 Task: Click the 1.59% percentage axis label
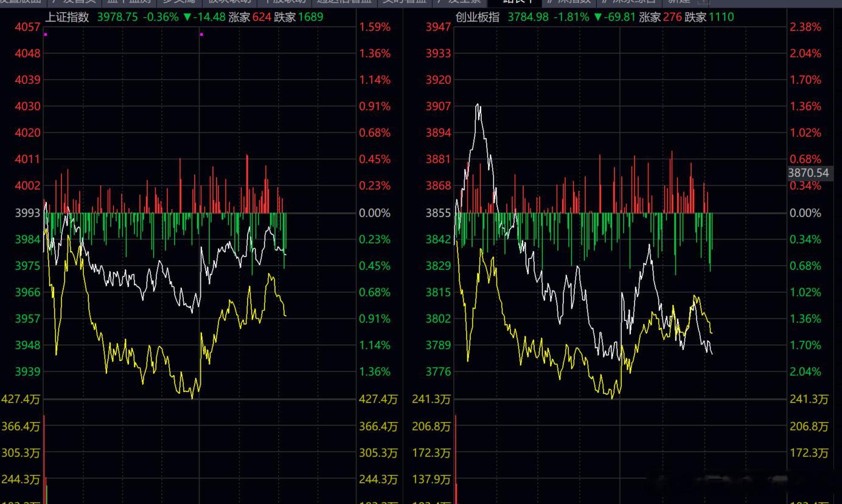(375, 27)
